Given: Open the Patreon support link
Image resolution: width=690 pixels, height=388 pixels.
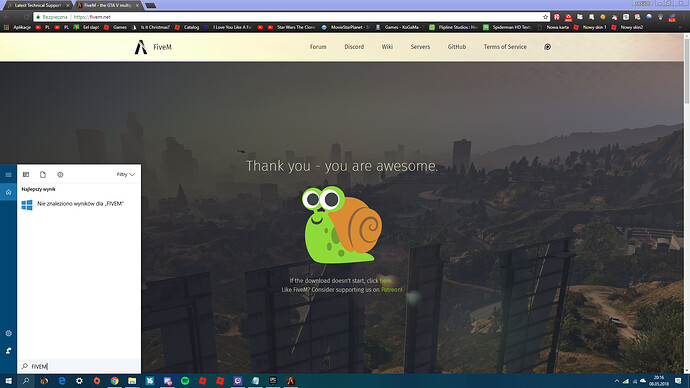Looking at the screenshot, I should 391,290.
